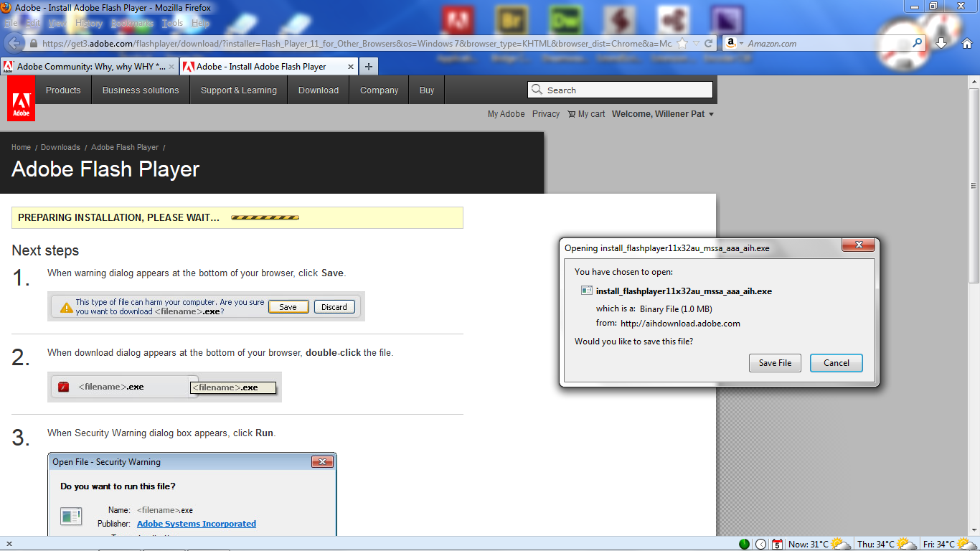Click the green circular add-on status icon
Image resolution: width=980 pixels, height=551 pixels.
(x=744, y=545)
